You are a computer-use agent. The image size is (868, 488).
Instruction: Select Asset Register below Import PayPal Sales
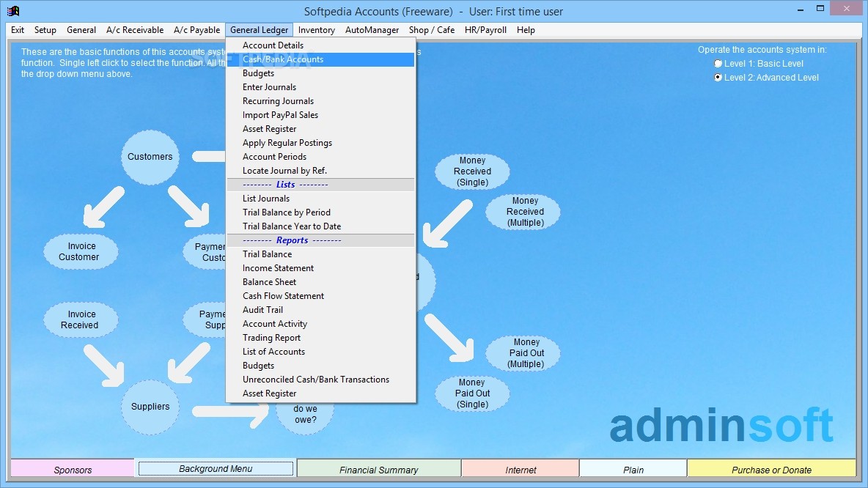coord(320,128)
